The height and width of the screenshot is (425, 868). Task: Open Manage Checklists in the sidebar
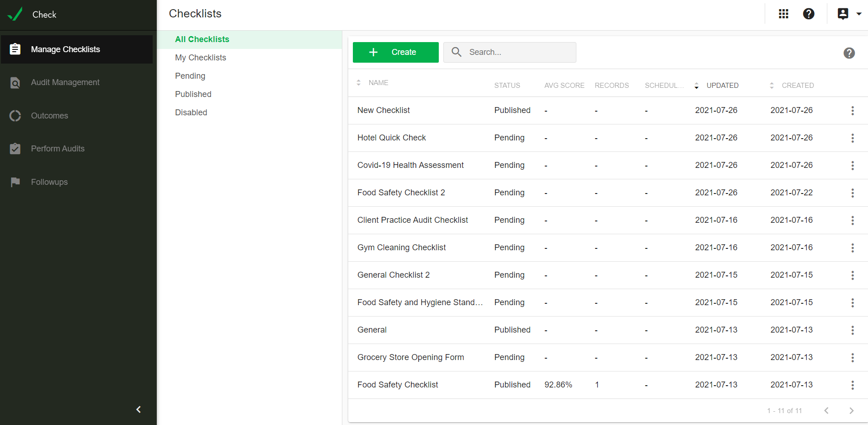pyautogui.click(x=77, y=49)
